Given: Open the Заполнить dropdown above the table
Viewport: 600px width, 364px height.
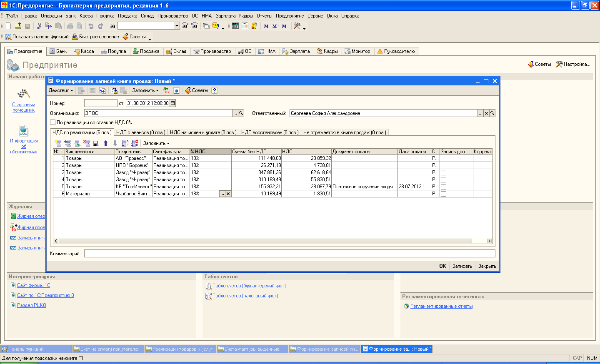Looking at the screenshot, I should pyautogui.click(x=156, y=143).
